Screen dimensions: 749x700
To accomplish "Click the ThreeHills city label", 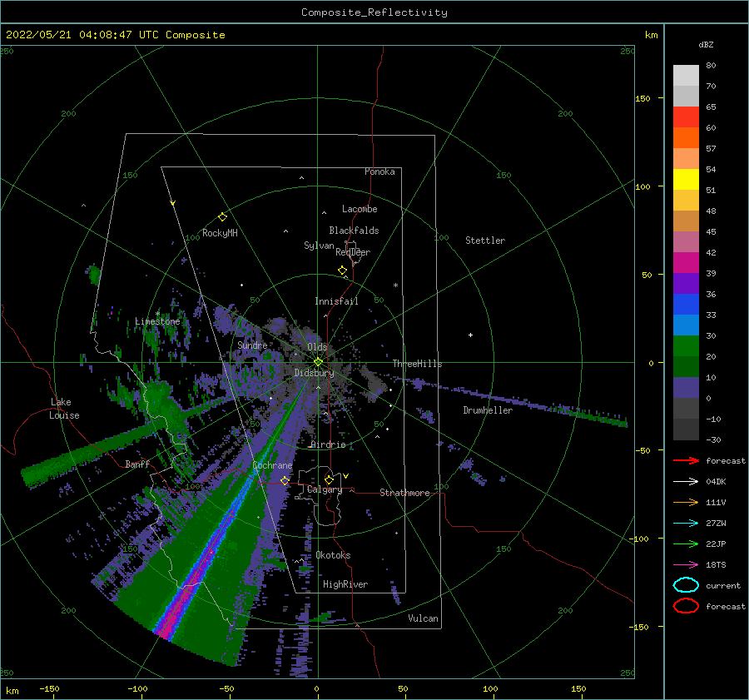I will [x=417, y=364].
